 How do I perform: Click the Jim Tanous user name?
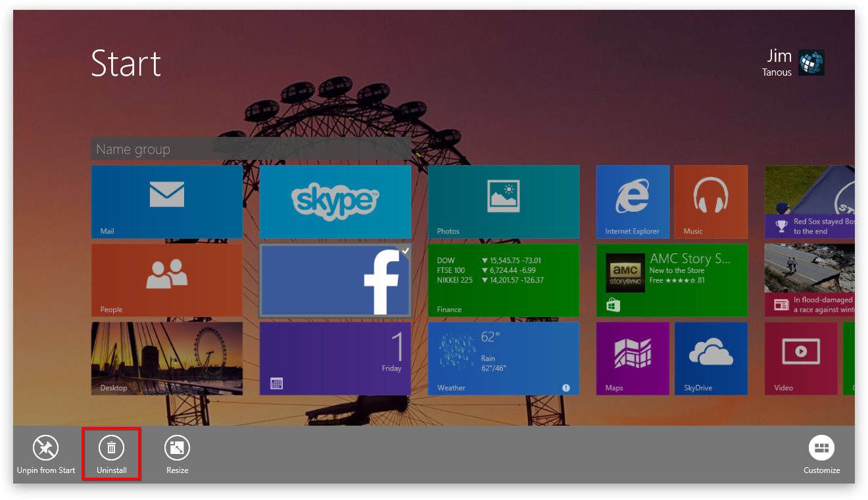[777, 63]
